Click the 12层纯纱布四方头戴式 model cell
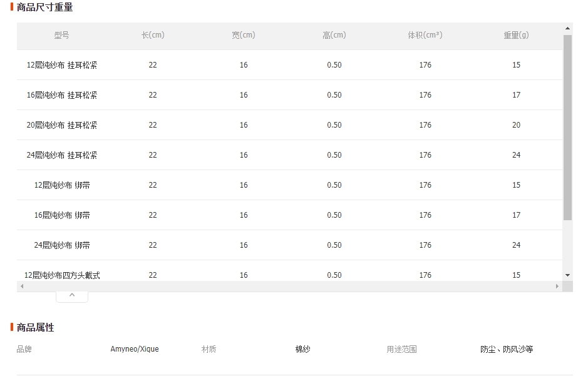The height and width of the screenshot is (381, 588). pos(62,275)
